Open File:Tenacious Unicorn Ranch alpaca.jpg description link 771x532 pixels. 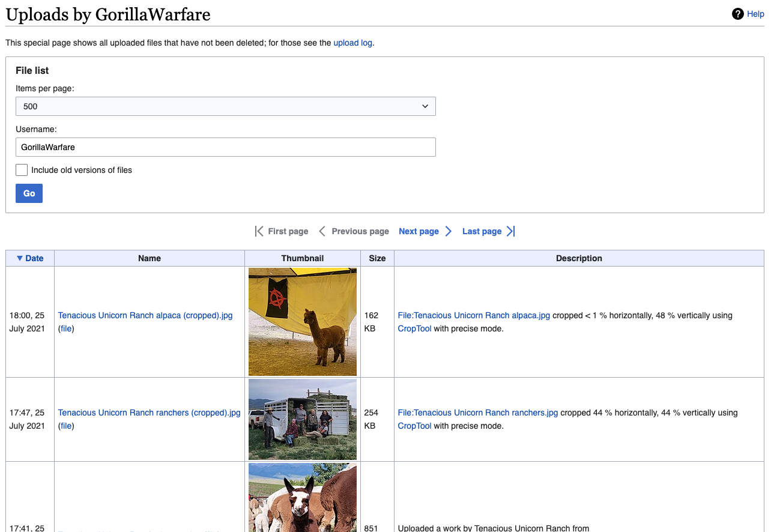474,315
